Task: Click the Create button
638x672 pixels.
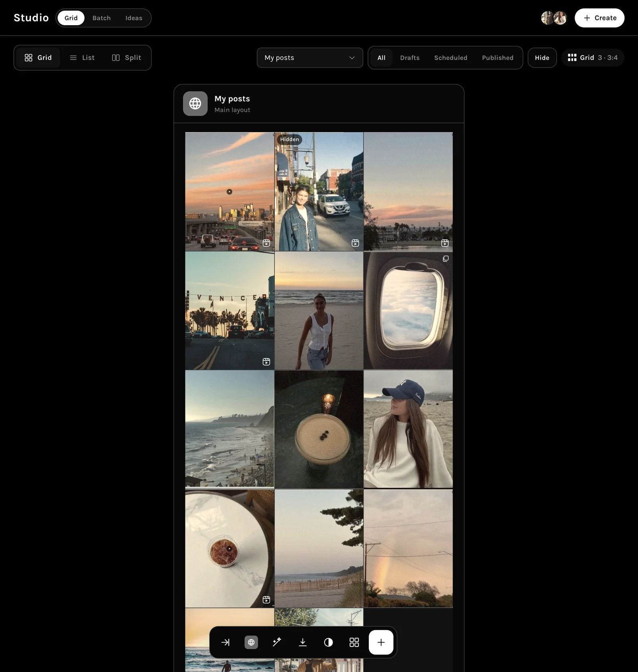Action: pos(599,18)
